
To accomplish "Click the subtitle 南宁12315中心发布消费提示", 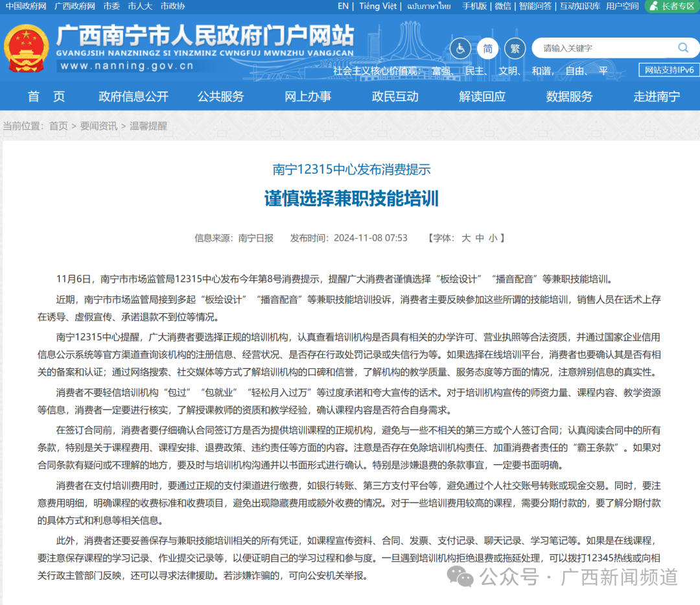I will pos(351,170).
